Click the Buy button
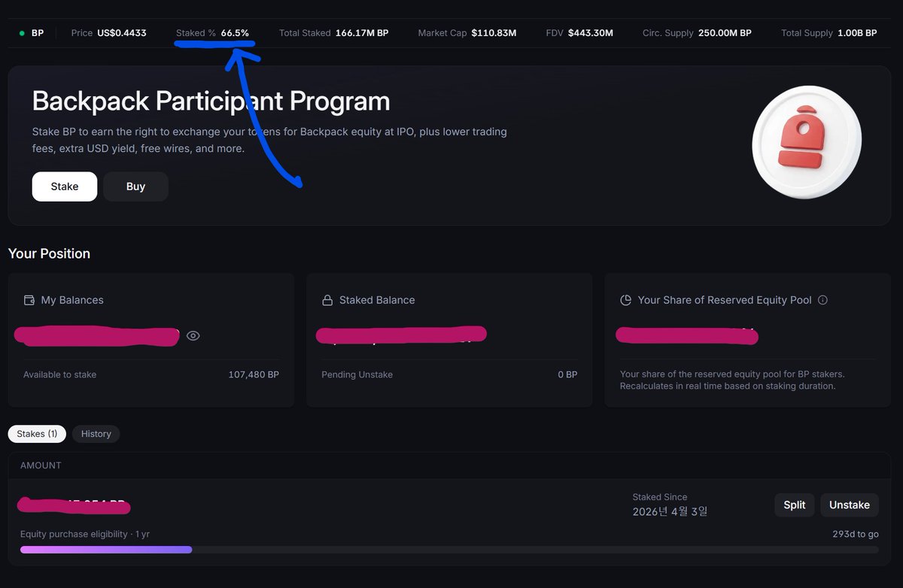Viewport: 903px width, 588px height. click(x=136, y=186)
